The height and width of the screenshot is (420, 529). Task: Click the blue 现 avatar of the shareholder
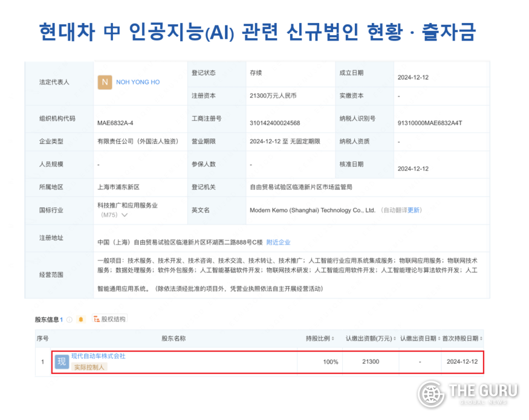pyautogui.click(x=62, y=362)
